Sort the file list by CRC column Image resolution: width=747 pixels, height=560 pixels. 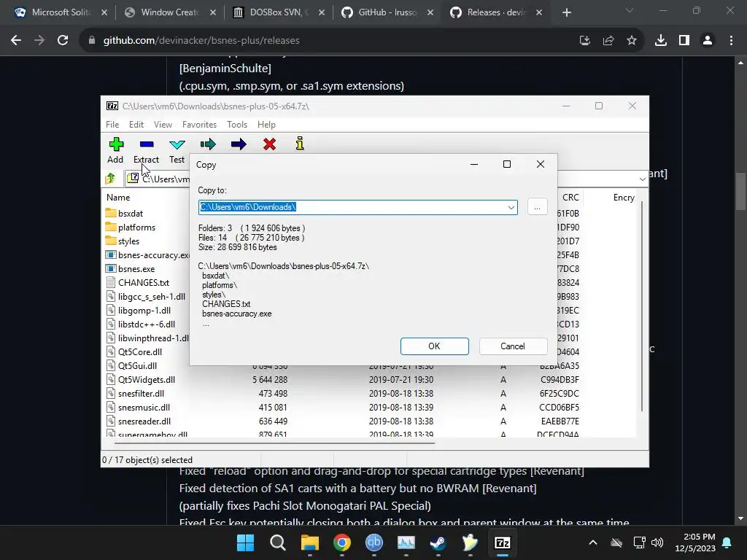click(x=570, y=197)
